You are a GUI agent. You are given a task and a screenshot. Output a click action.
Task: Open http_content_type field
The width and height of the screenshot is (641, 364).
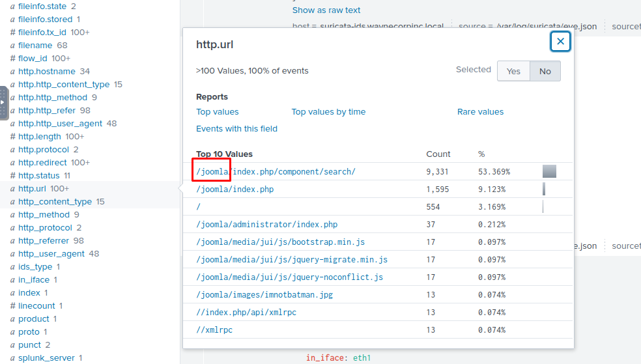tap(55, 202)
